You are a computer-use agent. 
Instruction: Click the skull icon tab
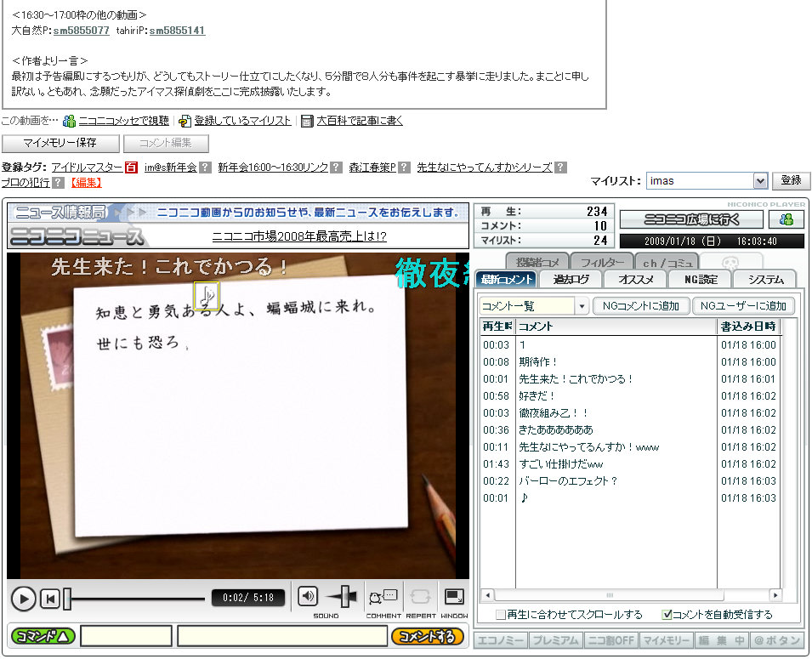click(x=730, y=263)
